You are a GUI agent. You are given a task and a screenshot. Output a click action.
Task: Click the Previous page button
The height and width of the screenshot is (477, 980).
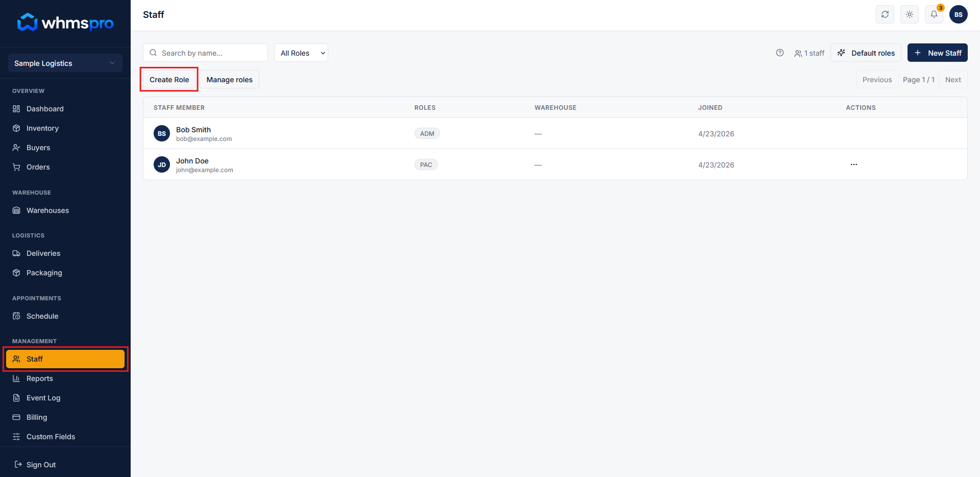pos(877,79)
